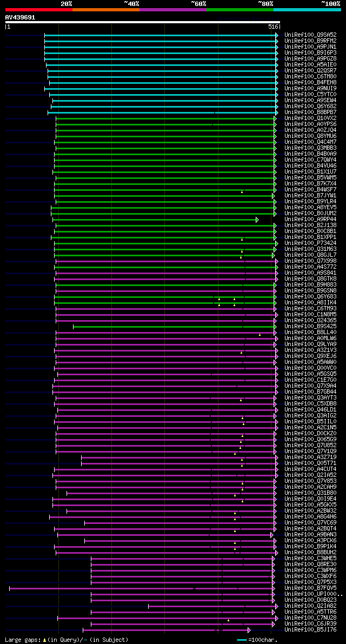Click label UniRef100_Q31M63
This screenshot has height=644, width=346.
310,249
